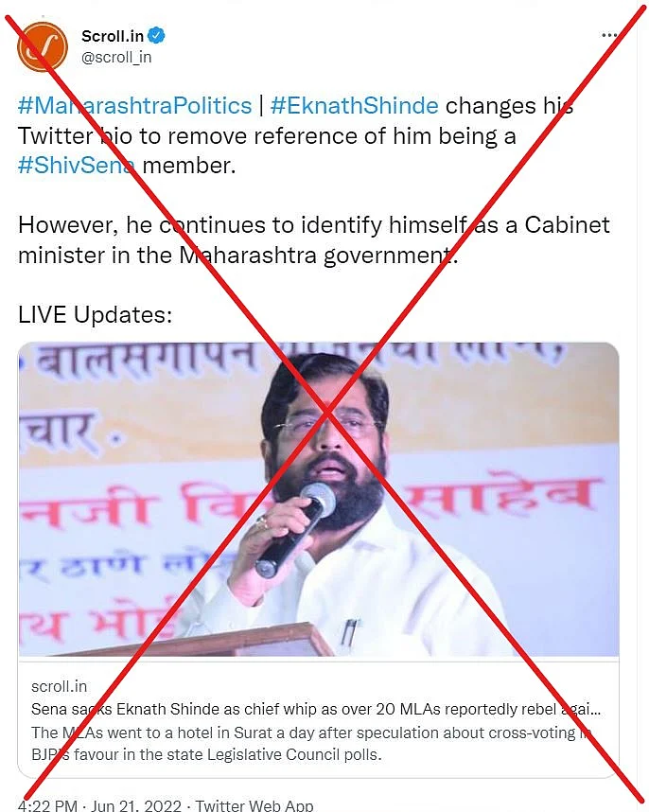Open the 4:22 PM timestamp link
This screenshot has width=649, height=812.
(x=47, y=805)
